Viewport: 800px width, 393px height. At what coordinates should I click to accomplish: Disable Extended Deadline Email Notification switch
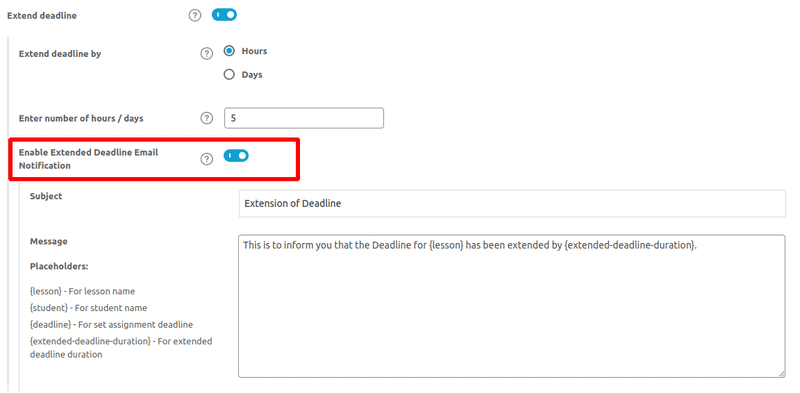click(x=236, y=156)
